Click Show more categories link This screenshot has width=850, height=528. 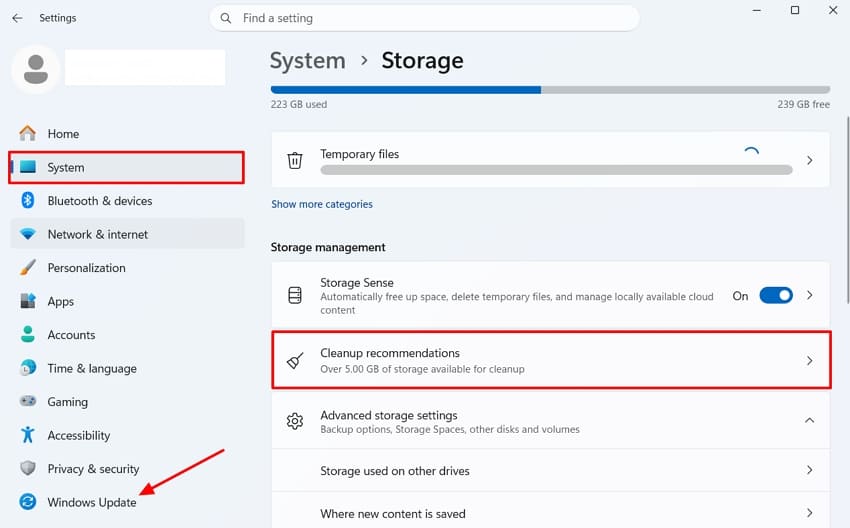click(x=322, y=204)
